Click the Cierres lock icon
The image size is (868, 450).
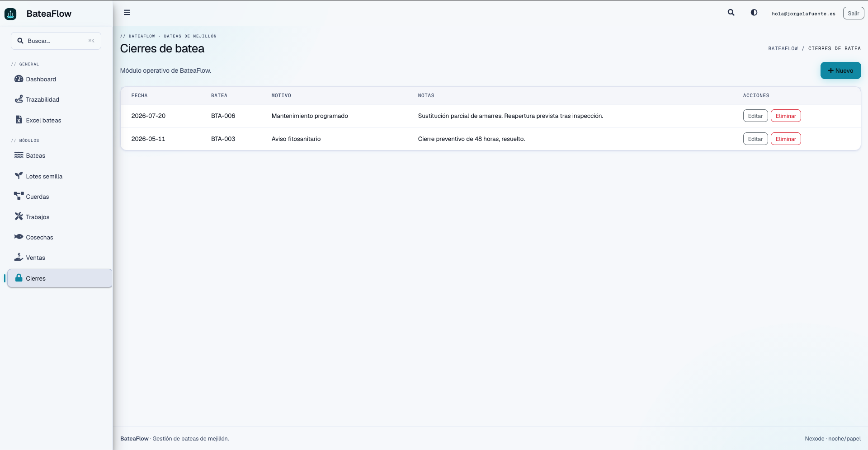pos(19,278)
